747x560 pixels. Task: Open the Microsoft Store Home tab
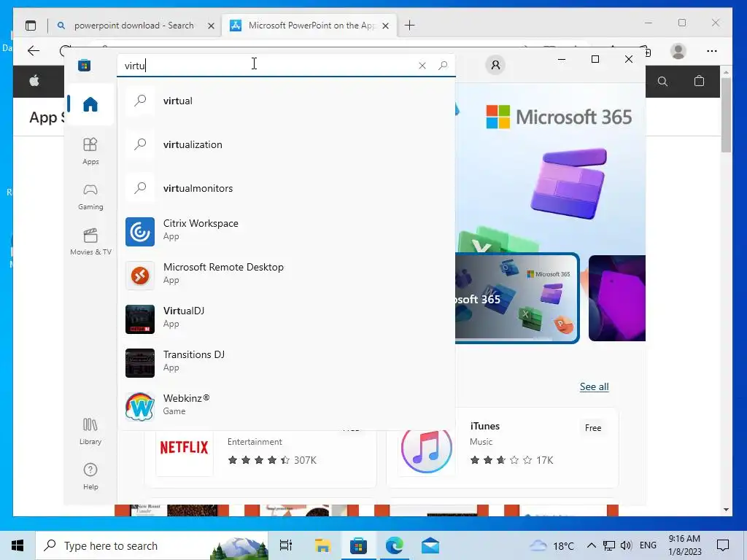[x=90, y=104]
